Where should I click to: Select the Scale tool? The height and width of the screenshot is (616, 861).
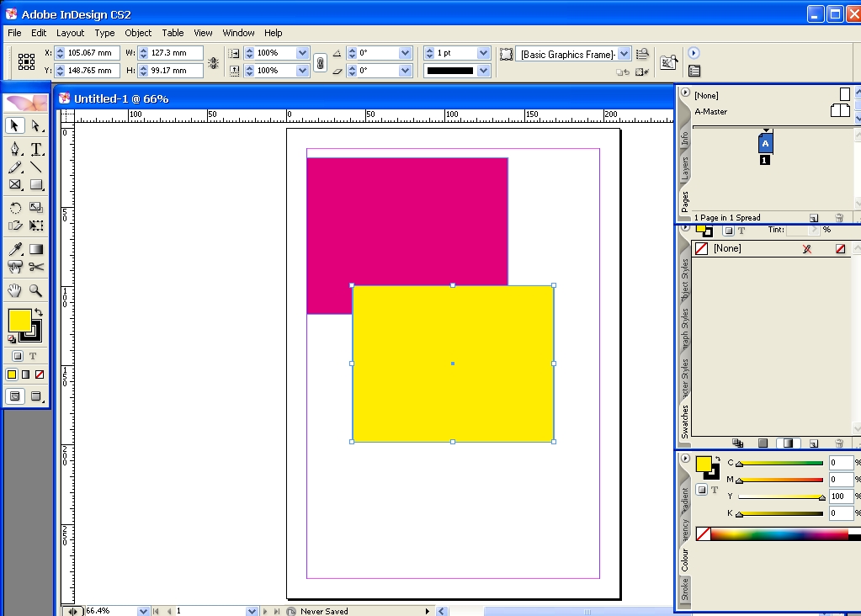click(x=35, y=208)
